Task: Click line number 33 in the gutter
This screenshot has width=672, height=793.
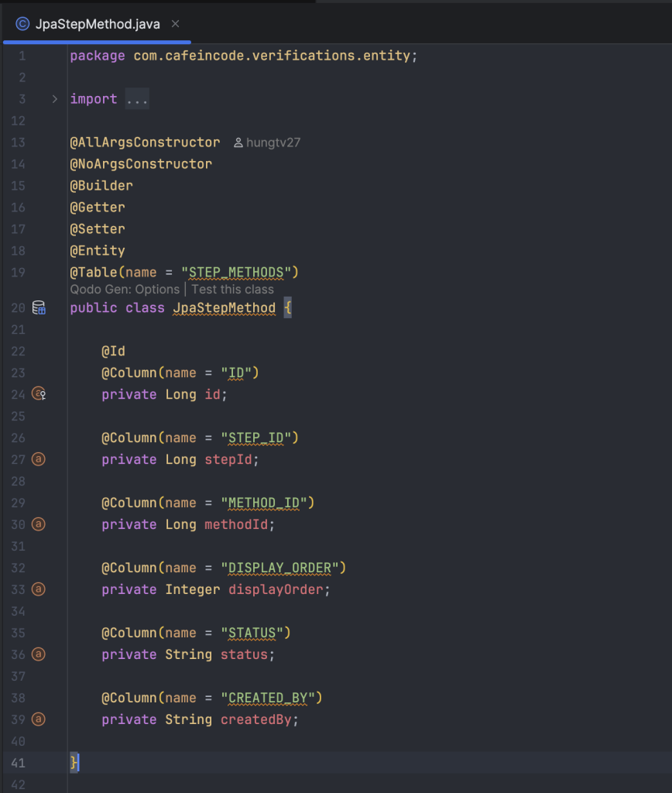Action: (19, 589)
